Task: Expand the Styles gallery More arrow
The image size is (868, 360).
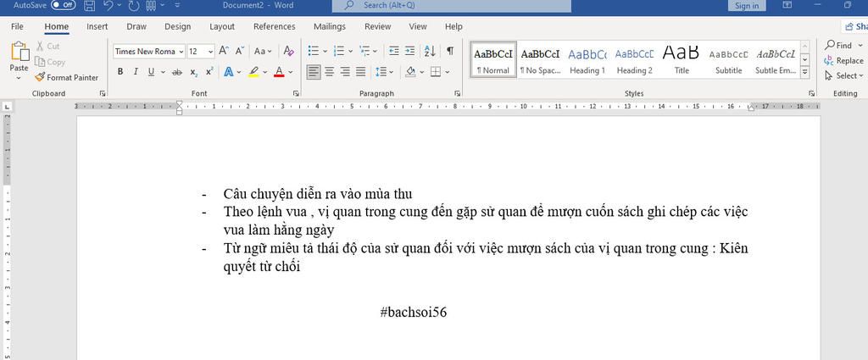Action: (x=805, y=73)
